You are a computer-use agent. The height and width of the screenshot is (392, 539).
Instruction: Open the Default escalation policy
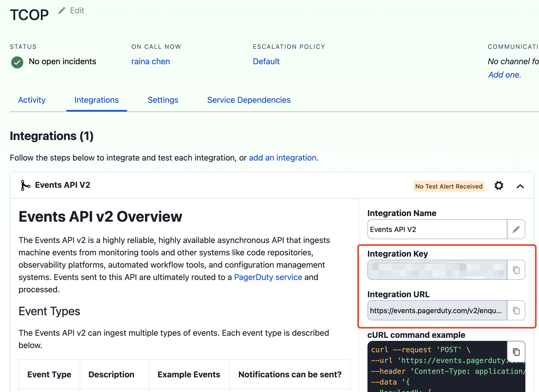tap(266, 61)
